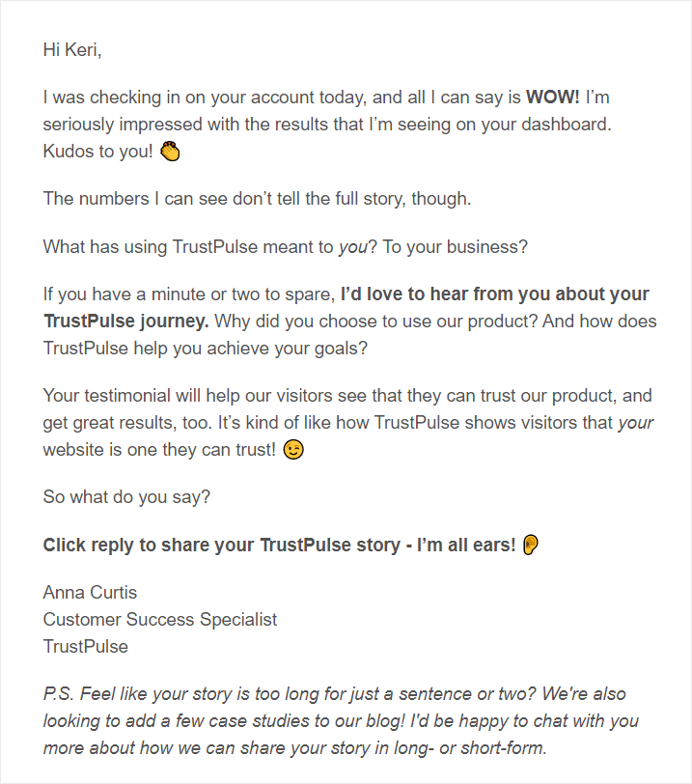Image resolution: width=692 pixels, height=784 pixels.
Task: Click the italic "your" before "website is one"
Action: [x=635, y=422]
